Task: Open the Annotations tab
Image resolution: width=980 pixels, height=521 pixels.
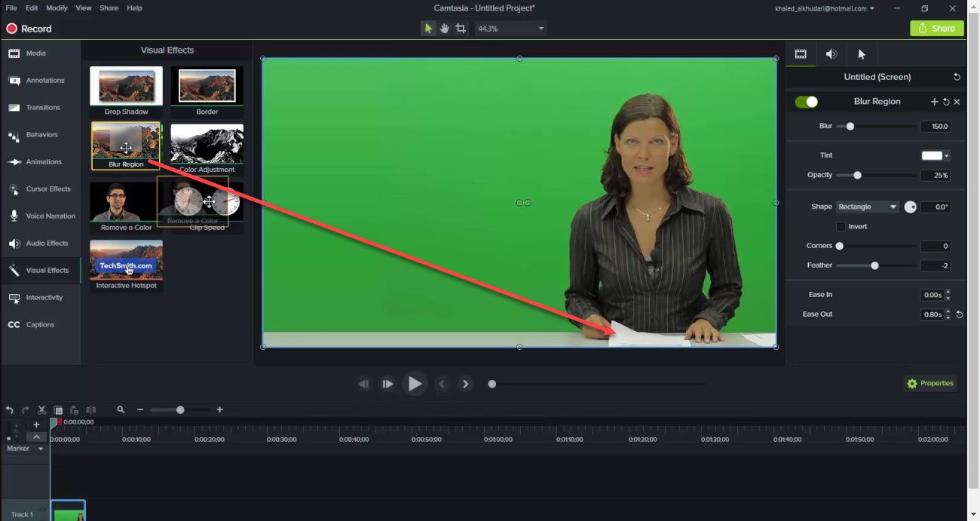Action: (x=40, y=81)
